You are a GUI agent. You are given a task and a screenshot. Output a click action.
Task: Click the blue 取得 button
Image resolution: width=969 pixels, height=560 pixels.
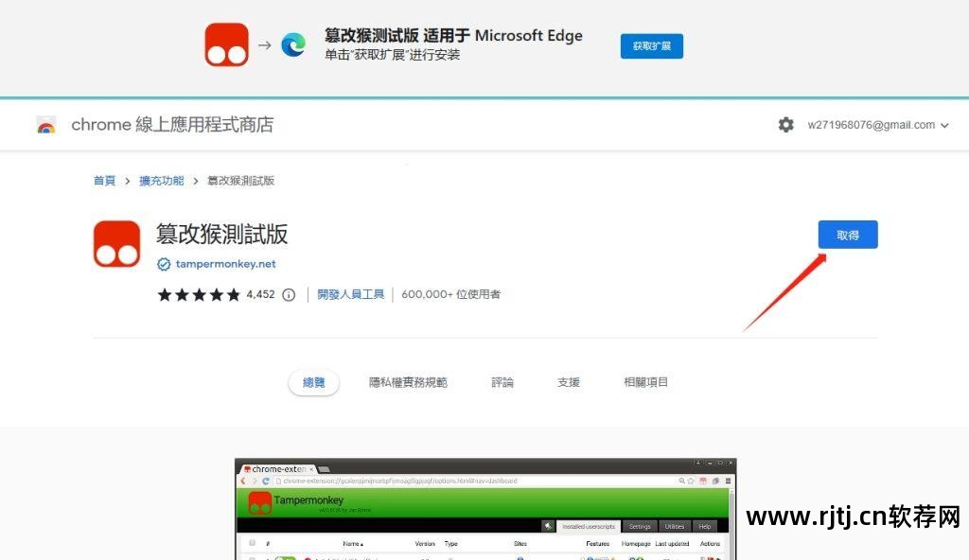[x=848, y=235]
